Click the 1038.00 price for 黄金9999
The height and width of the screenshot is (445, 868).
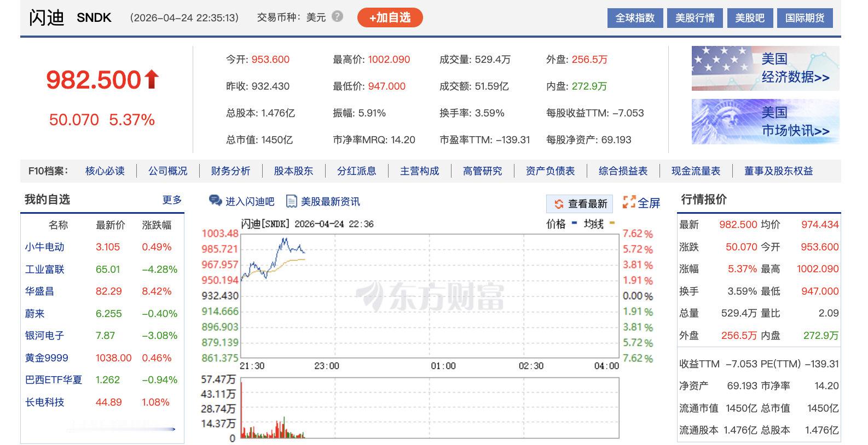pos(114,358)
